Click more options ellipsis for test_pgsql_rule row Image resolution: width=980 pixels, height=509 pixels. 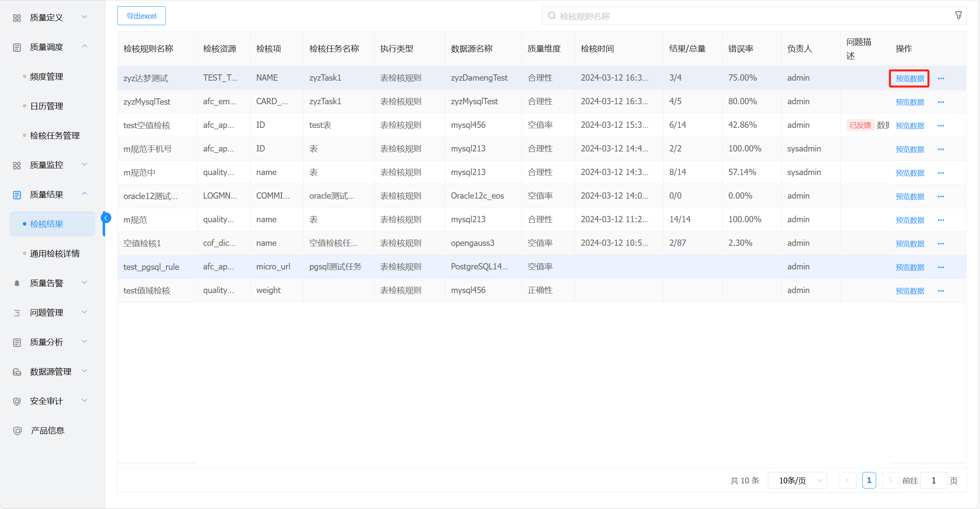point(941,267)
